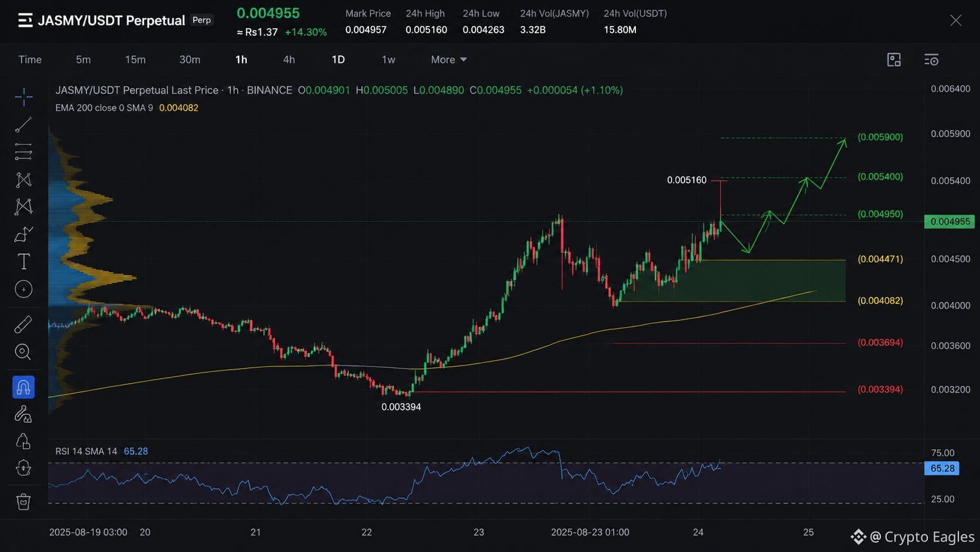Toggle the magnet snap mode
980x552 pixels.
pyautogui.click(x=23, y=387)
